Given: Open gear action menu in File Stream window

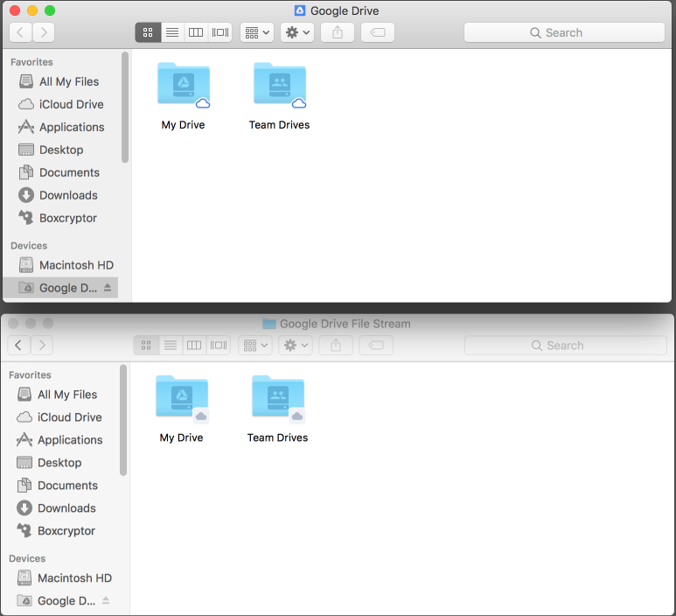Looking at the screenshot, I should click(x=296, y=345).
